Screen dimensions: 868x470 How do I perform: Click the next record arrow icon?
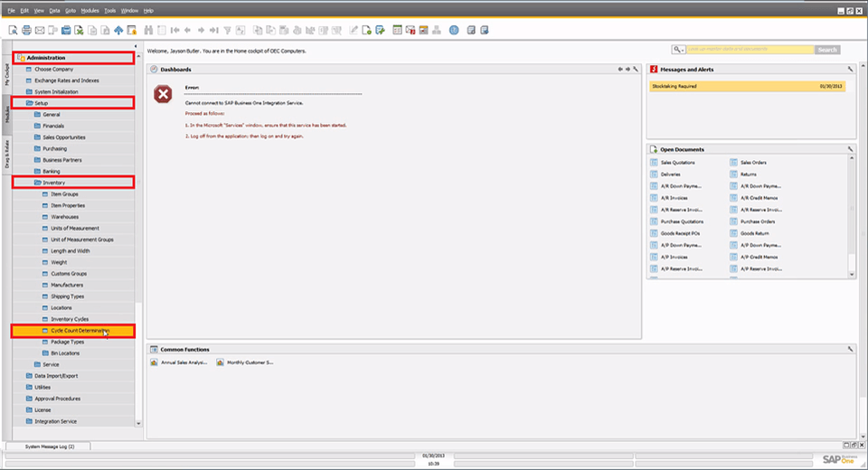[201, 31]
